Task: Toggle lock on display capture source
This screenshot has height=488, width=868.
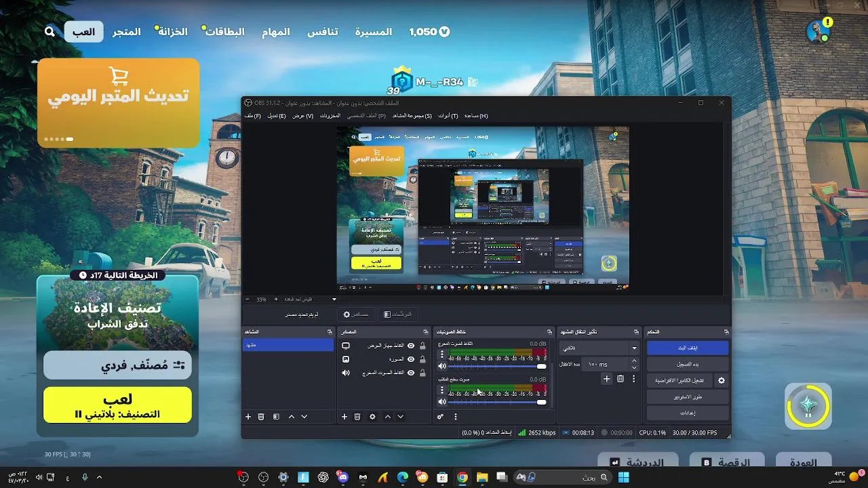Action: pos(423,346)
